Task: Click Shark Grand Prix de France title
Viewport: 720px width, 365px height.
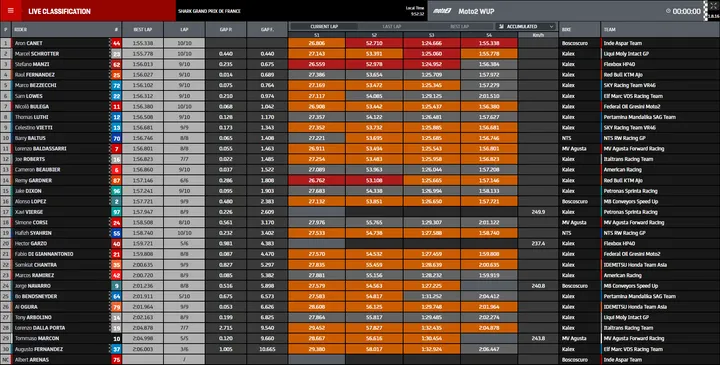Action: point(209,11)
